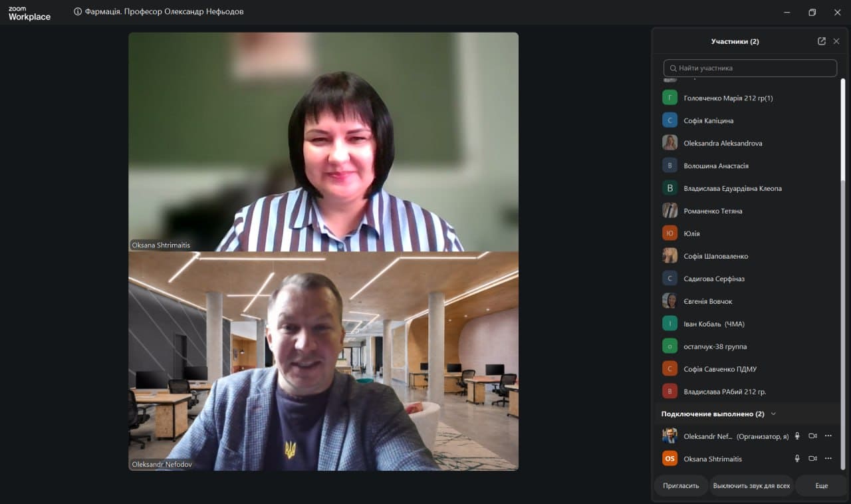Open Oleksandra Aleksandrova's profile photo

tap(670, 143)
